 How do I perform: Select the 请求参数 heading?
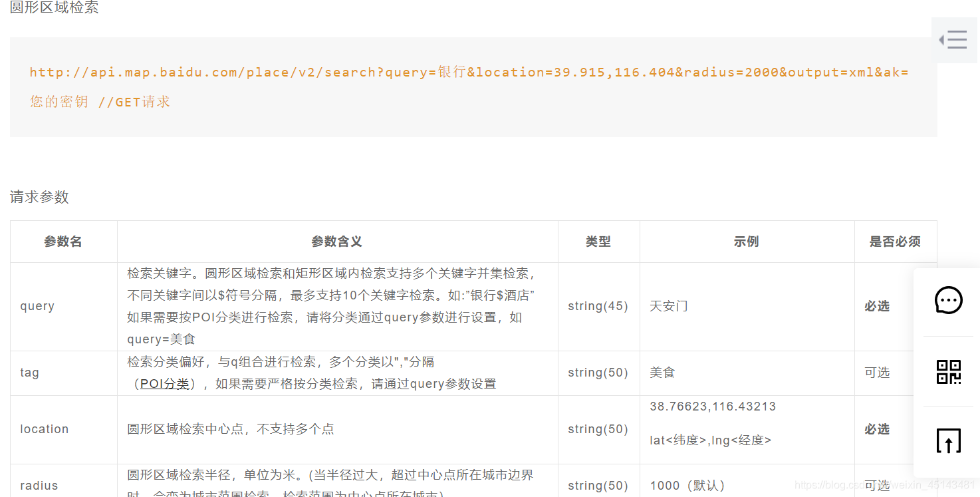[39, 197]
